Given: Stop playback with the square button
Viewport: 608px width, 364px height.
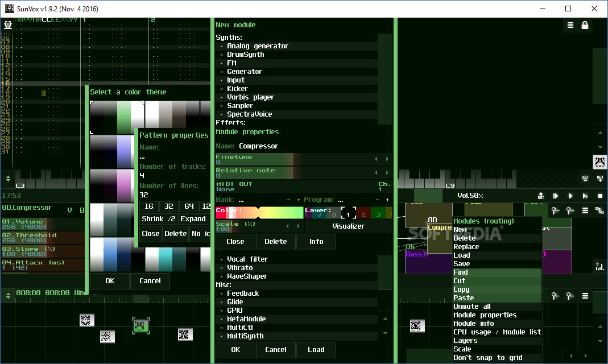Looking at the screenshot, I should (x=600, y=196).
